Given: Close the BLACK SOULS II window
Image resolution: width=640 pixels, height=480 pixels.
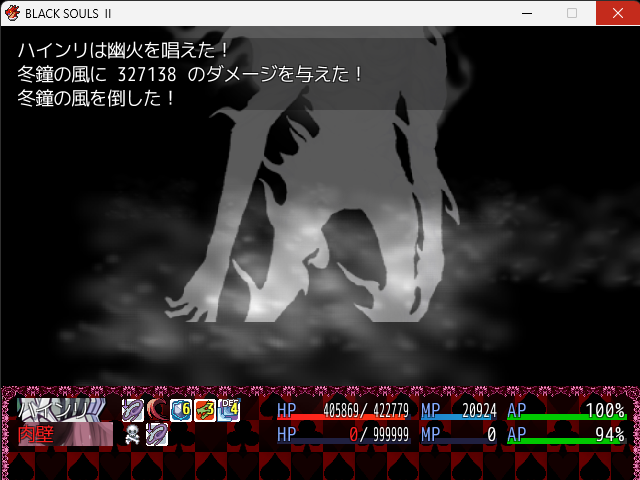Looking at the screenshot, I should tap(618, 13).
